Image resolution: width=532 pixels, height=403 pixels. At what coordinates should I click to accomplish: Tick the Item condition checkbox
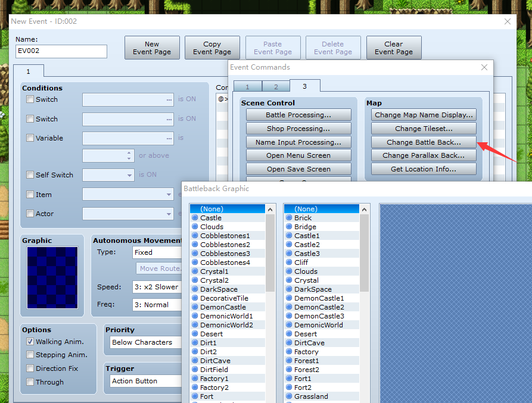point(30,195)
